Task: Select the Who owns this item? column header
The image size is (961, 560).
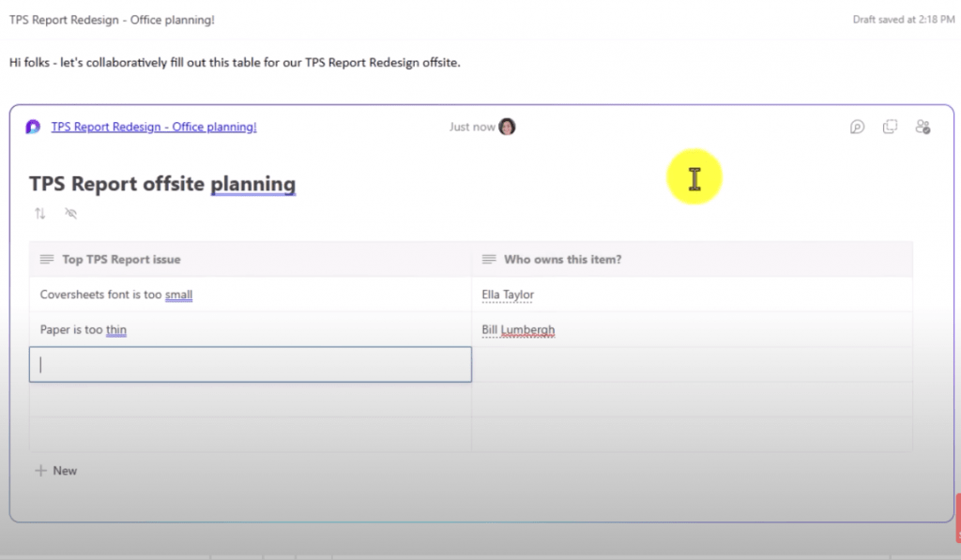Action: point(692,259)
